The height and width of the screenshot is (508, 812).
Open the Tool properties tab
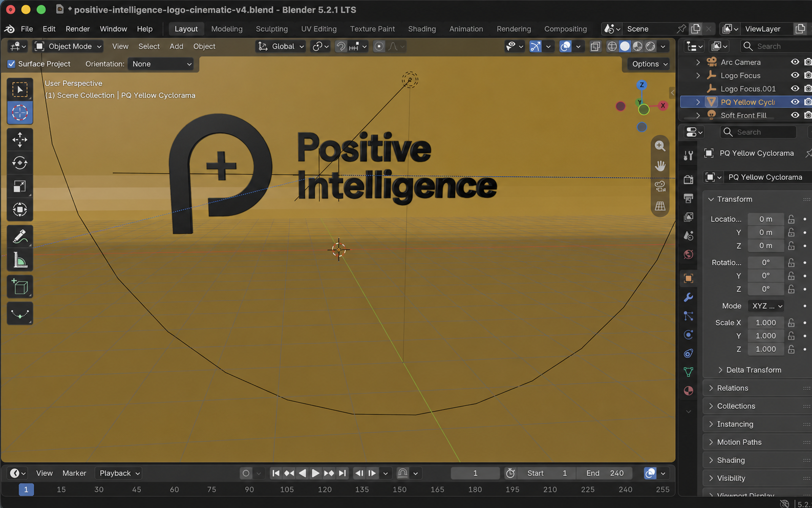point(689,156)
